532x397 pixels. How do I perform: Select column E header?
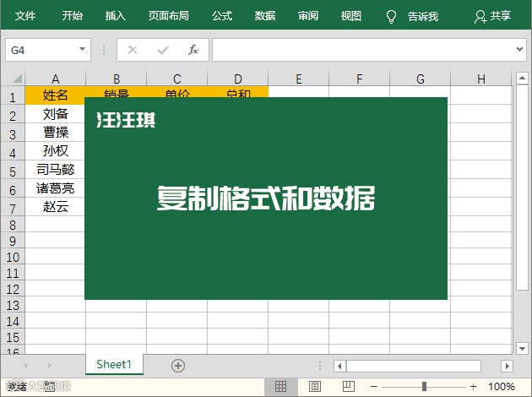pyautogui.click(x=299, y=79)
